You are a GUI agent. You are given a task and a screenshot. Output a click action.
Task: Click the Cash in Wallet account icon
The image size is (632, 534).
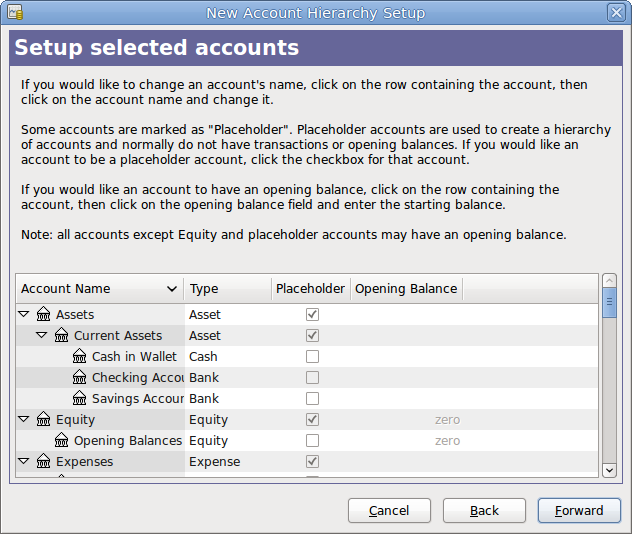[x=80, y=357]
